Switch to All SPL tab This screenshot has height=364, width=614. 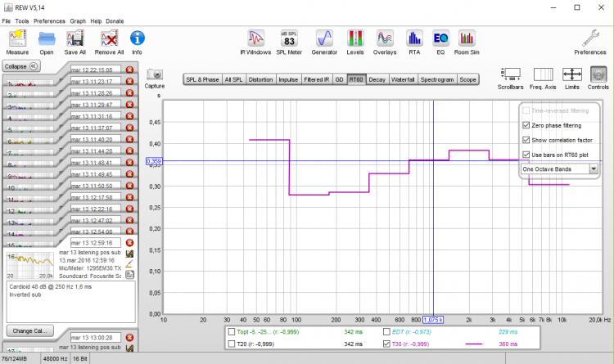[233, 79]
